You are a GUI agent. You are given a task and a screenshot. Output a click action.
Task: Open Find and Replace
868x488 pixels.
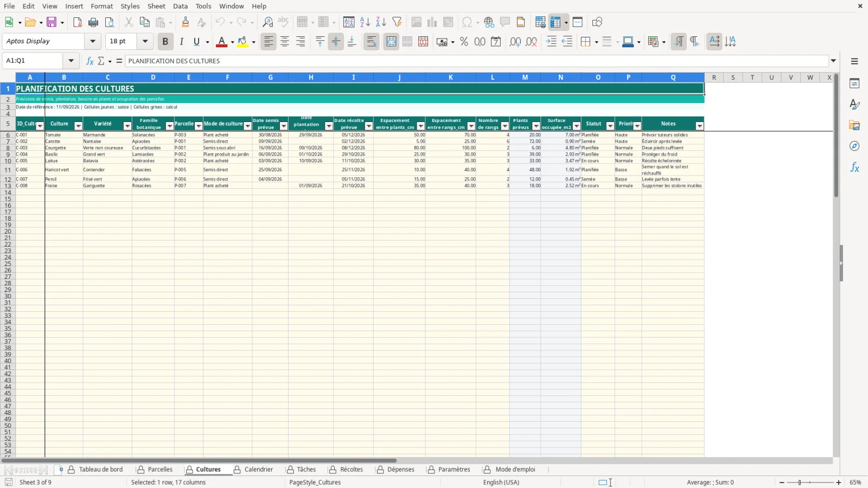click(267, 22)
